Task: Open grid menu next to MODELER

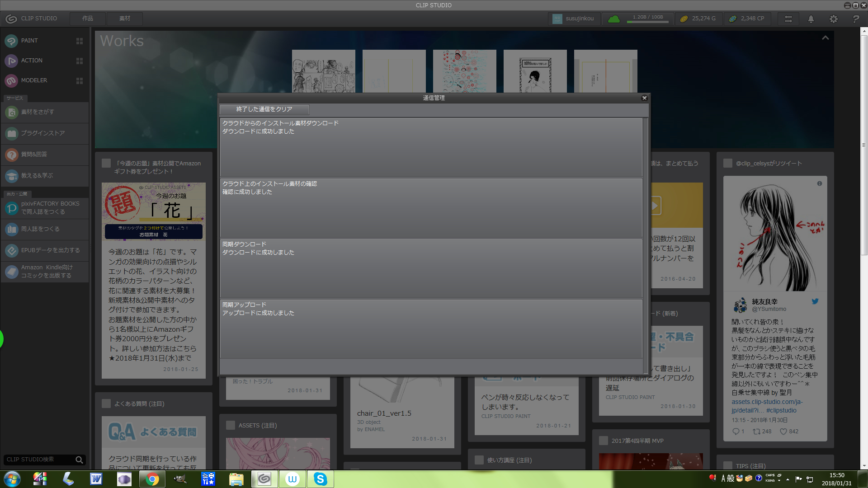Action: [80, 80]
